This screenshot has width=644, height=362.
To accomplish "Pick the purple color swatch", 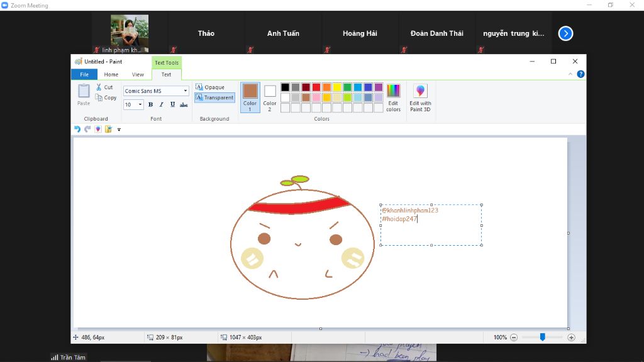I will [378, 87].
